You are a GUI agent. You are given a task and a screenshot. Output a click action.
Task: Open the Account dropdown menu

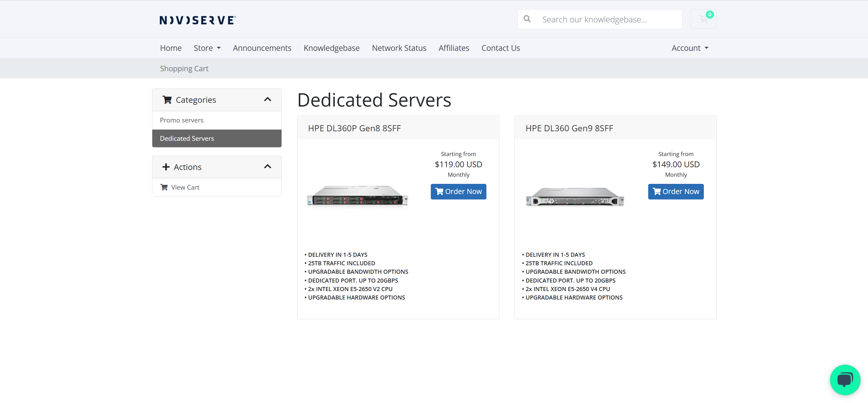point(690,48)
